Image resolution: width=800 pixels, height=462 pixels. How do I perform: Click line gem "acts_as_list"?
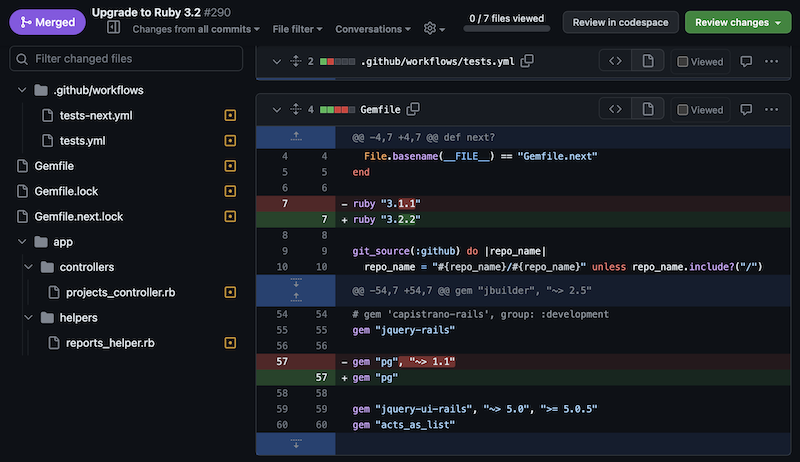(523, 425)
